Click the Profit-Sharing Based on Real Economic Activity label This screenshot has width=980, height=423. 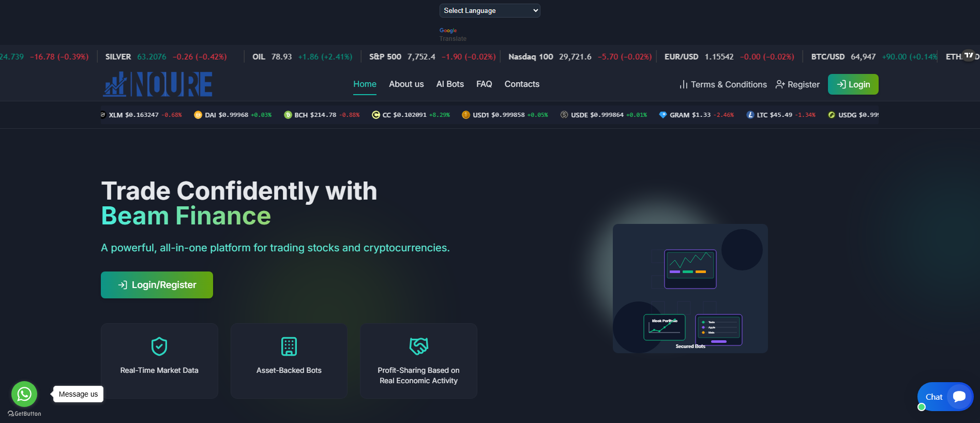pyautogui.click(x=419, y=375)
